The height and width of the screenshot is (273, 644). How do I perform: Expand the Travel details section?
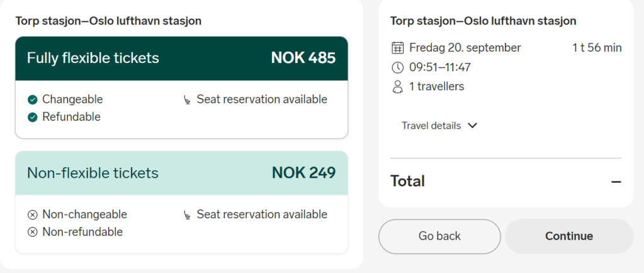432,125
